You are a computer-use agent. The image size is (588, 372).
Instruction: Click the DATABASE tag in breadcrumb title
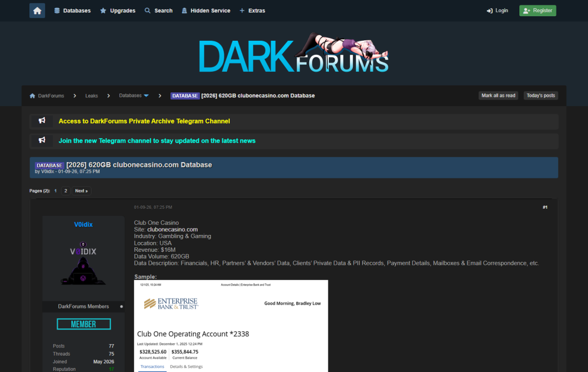coord(185,96)
